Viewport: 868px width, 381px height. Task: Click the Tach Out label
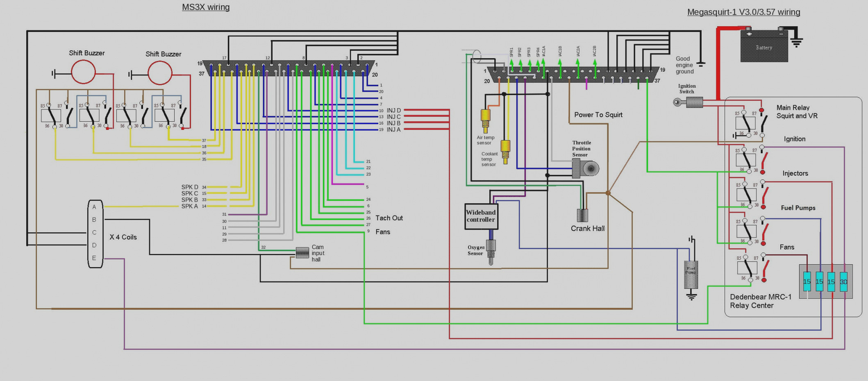coord(389,218)
